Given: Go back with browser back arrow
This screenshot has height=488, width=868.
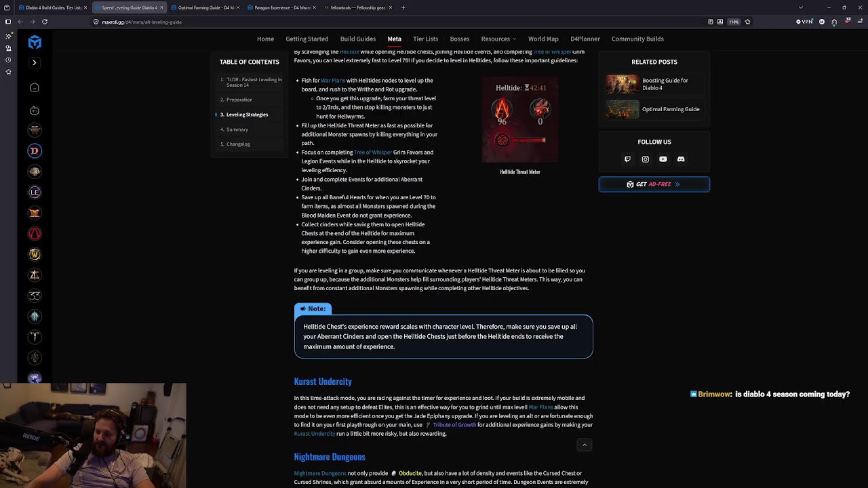Looking at the screenshot, I should pyautogui.click(x=20, y=22).
